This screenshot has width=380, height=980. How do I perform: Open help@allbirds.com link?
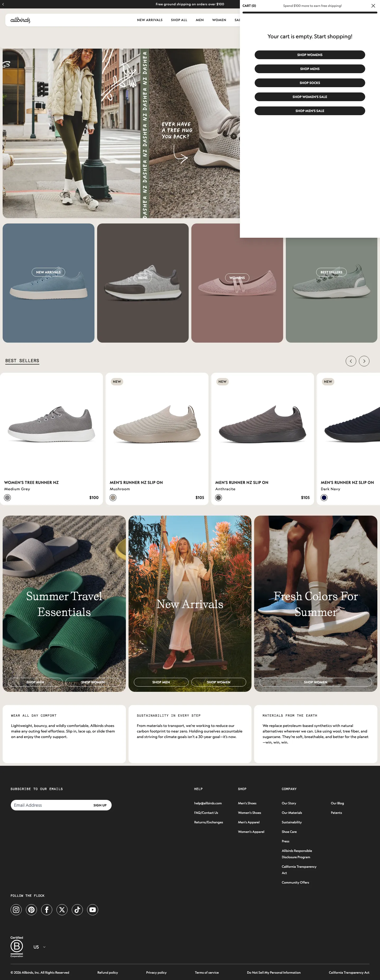pyautogui.click(x=208, y=803)
